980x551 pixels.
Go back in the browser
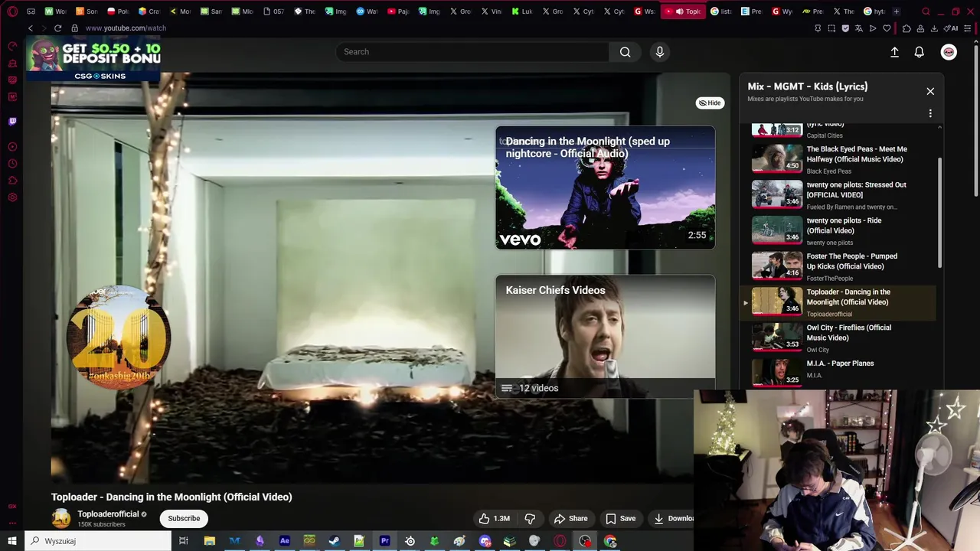31,28
